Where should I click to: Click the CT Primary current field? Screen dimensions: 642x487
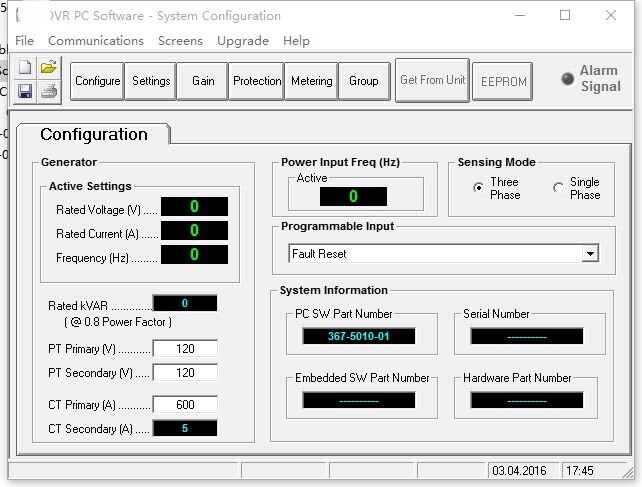[x=185, y=405]
